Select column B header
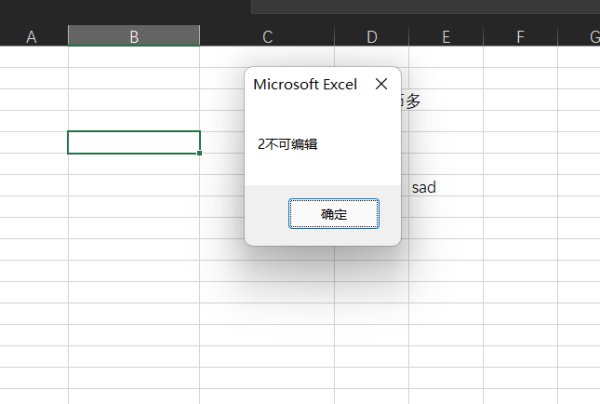600x404 pixels. point(134,36)
